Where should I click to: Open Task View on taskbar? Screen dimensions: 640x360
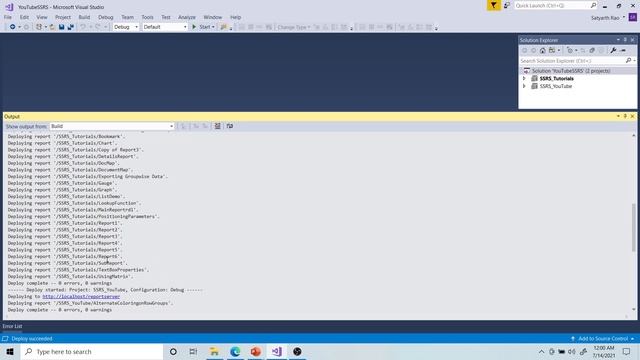[193, 351]
